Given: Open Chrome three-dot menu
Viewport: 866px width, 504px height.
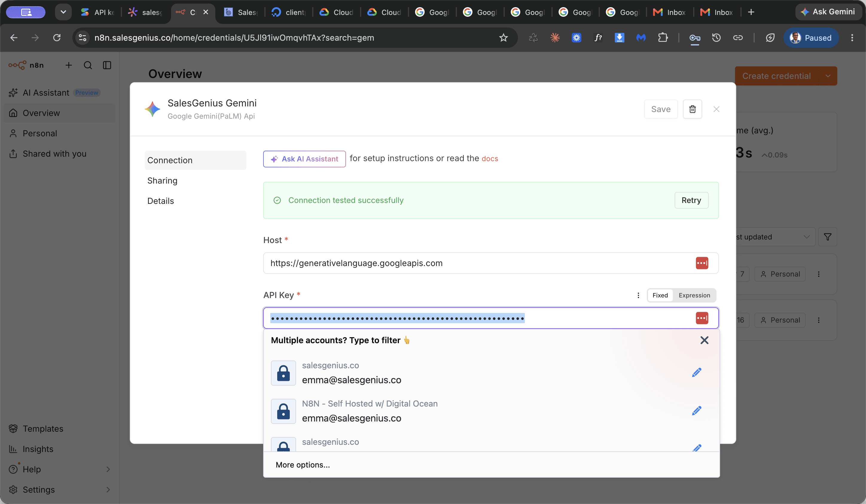Looking at the screenshot, I should pyautogui.click(x=852, y=38).
